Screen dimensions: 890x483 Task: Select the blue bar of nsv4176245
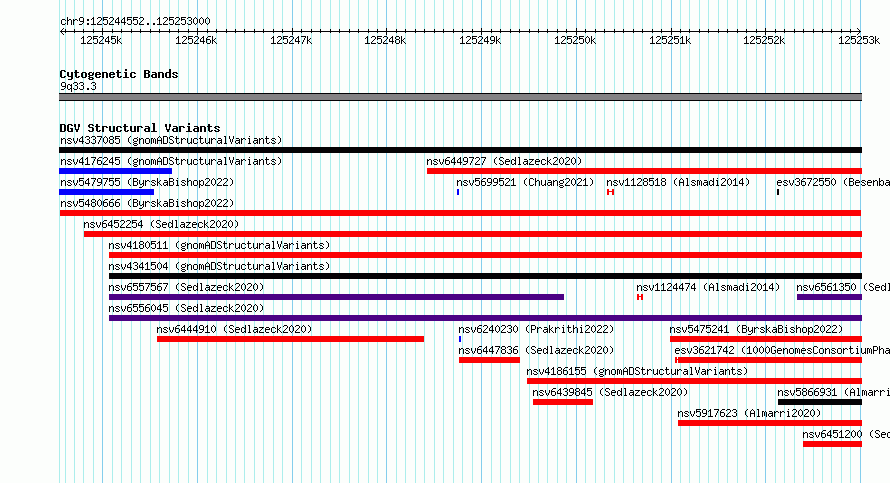pyautogui.click(x=115, y=171)
